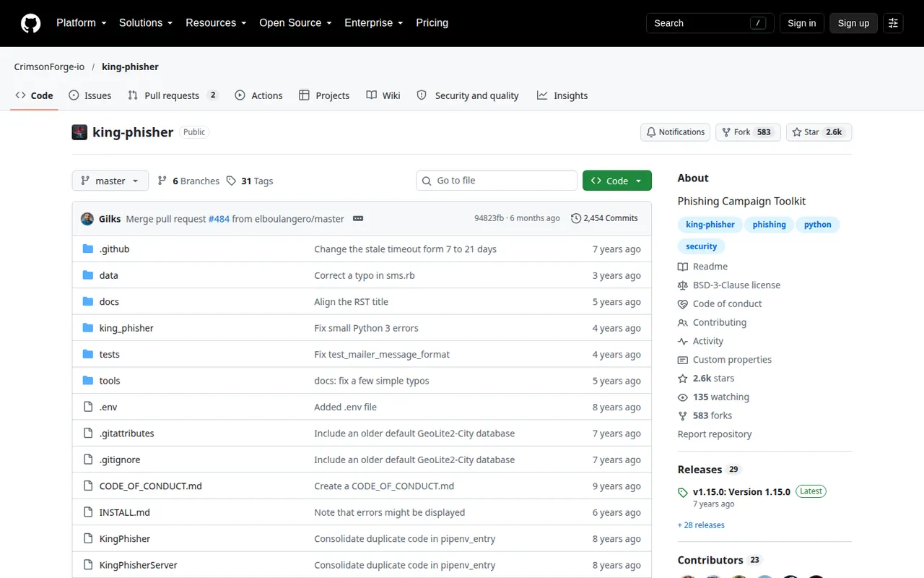
Task: View the 31 Tags list
Action: click(250, 181)
